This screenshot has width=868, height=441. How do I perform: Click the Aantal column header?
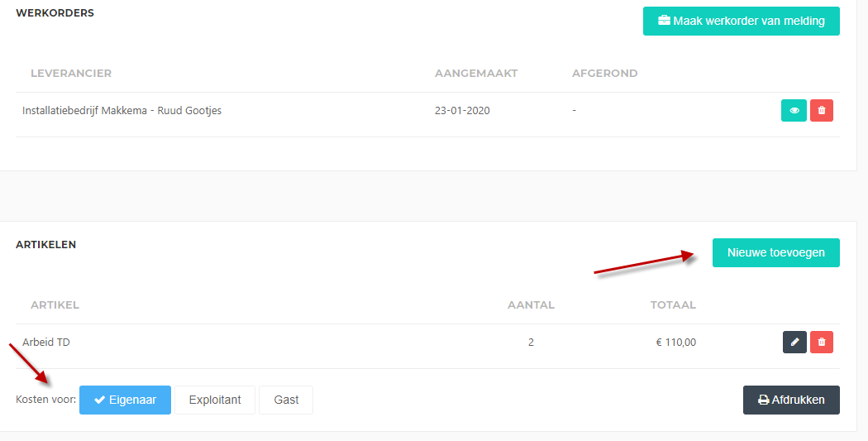tap(531, 304)
